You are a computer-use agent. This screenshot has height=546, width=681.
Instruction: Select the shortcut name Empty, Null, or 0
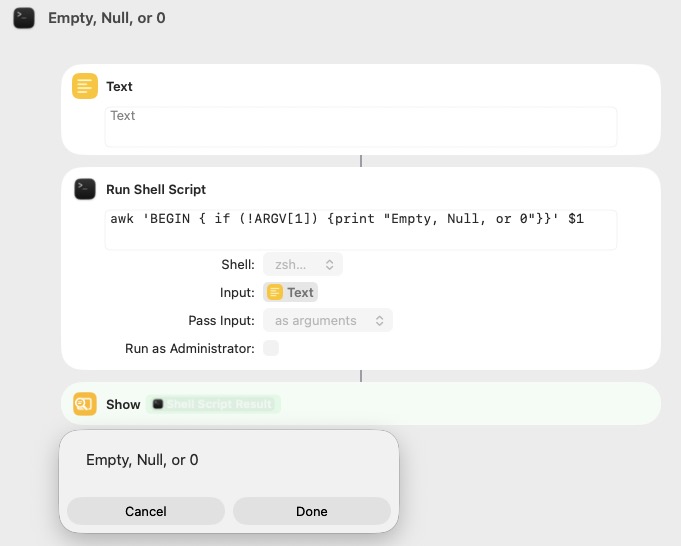106,18
